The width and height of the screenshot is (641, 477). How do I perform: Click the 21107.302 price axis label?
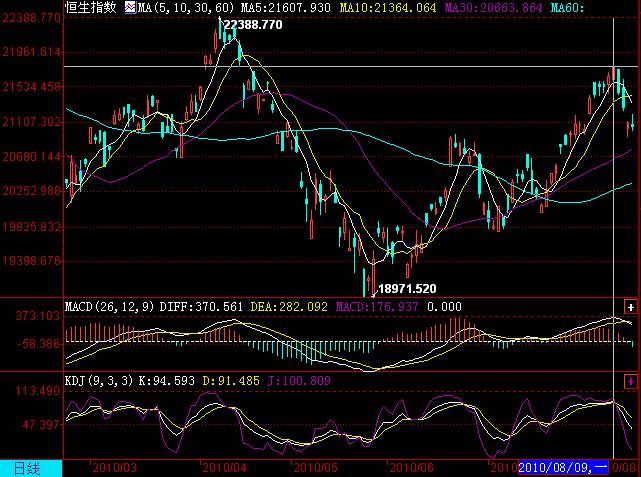point(32,122)
